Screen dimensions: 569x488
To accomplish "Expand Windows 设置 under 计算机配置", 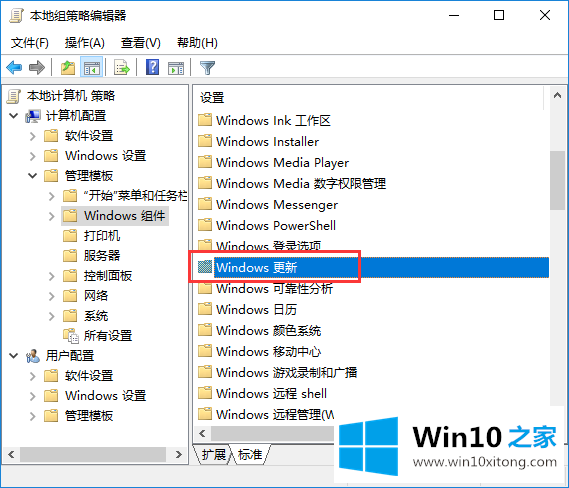I will click(33, 156).
